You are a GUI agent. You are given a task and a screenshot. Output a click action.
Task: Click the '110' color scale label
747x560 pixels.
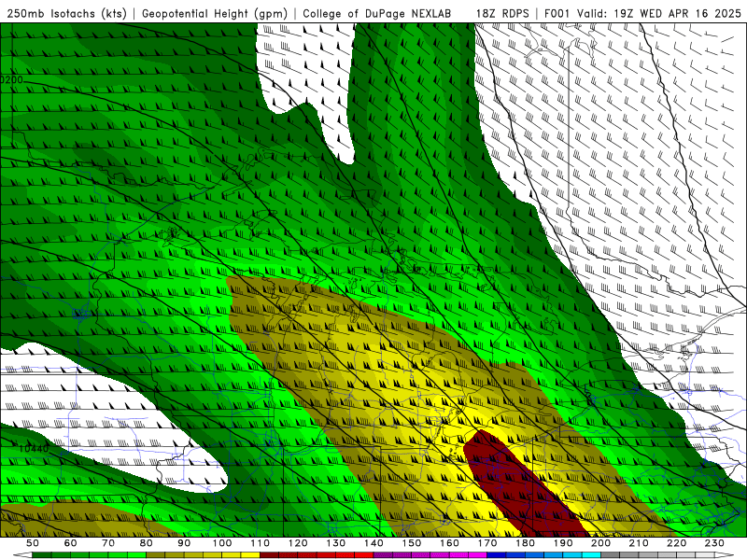[261, 543]
